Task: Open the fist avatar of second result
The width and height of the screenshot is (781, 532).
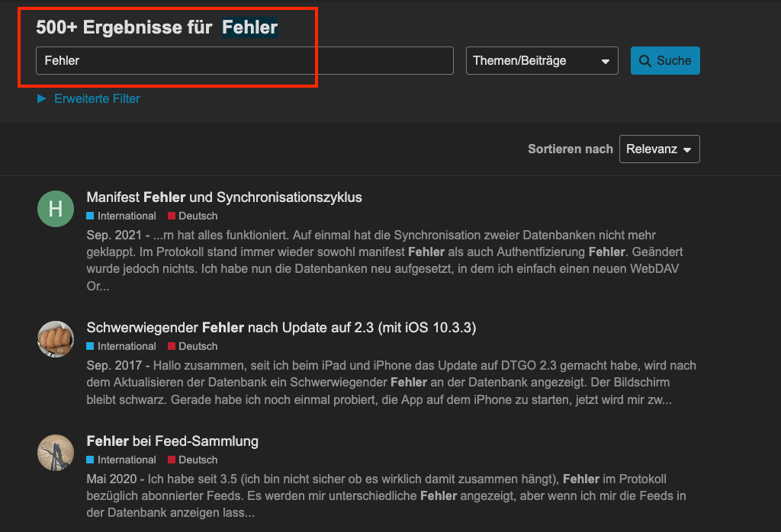Action: 56,339
